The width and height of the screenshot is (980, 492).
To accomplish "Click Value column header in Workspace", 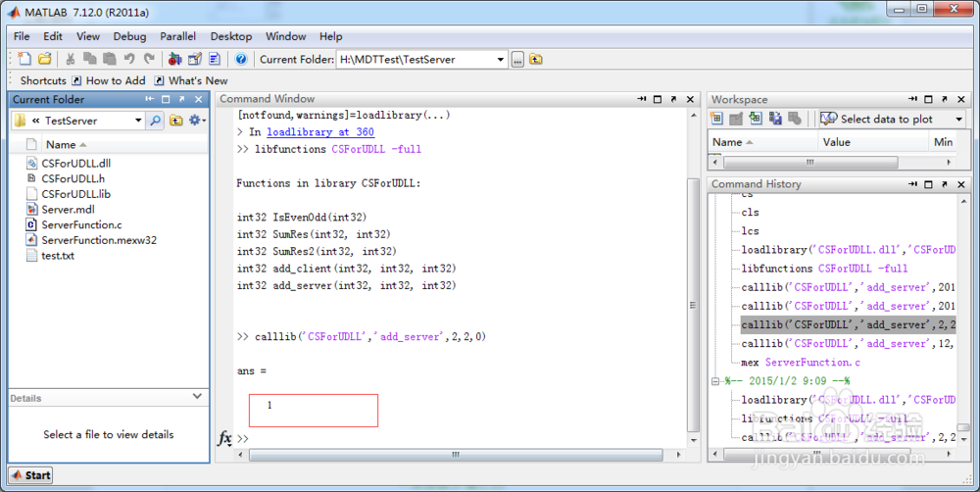I will pyautogui.click(x=836, y=142).
